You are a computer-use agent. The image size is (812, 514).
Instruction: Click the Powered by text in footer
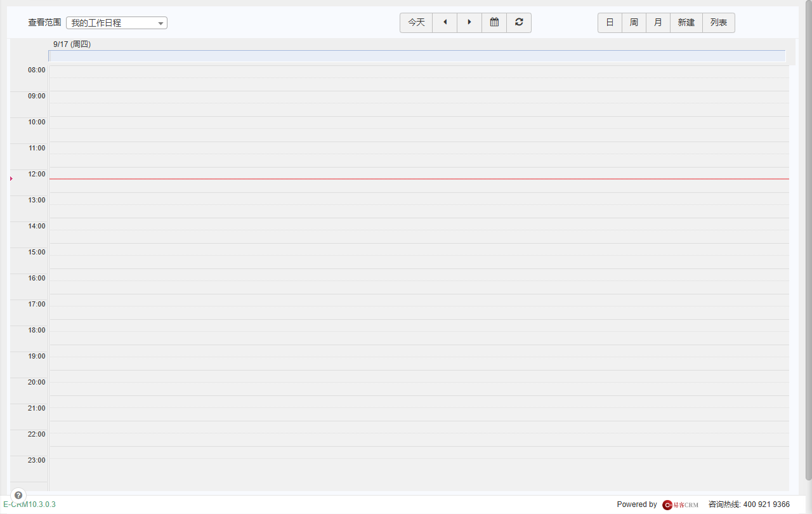pyautogui.click(x=637, y=504)
